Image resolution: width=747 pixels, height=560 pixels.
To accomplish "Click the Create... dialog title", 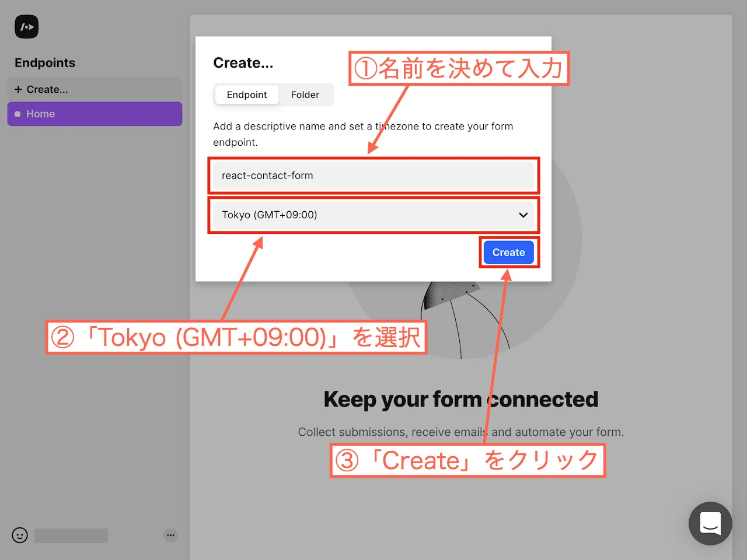I will coord(243,62).
